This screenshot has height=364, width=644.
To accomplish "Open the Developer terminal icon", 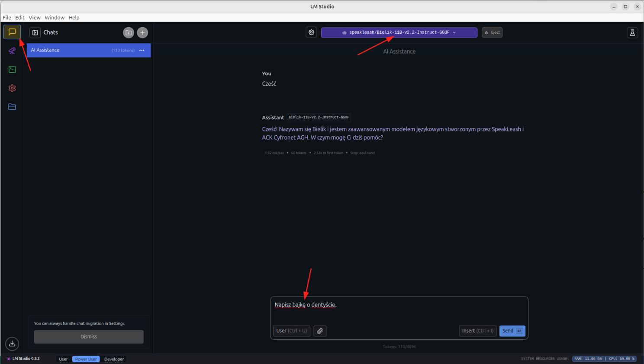I will pos(12,70).
